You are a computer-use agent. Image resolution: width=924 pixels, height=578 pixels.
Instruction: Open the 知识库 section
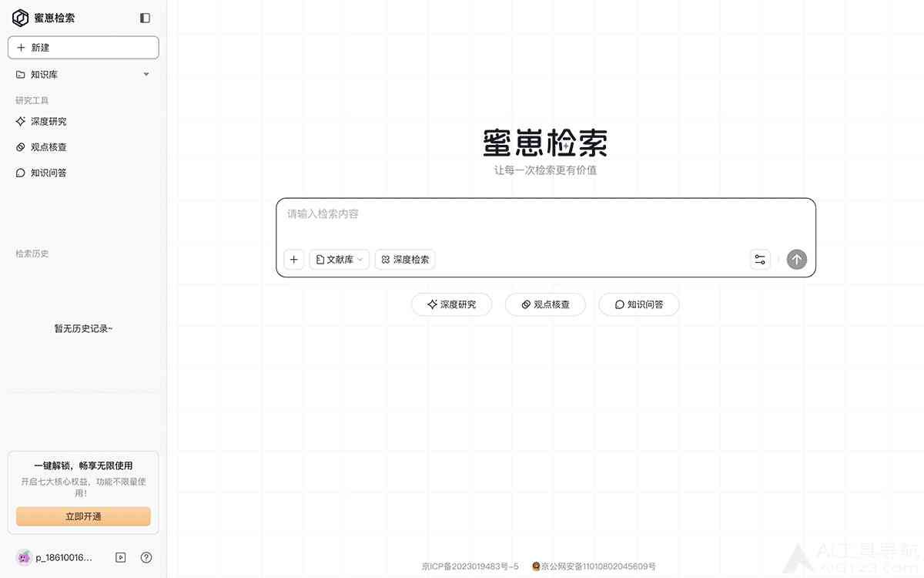[x=83, y=75]
